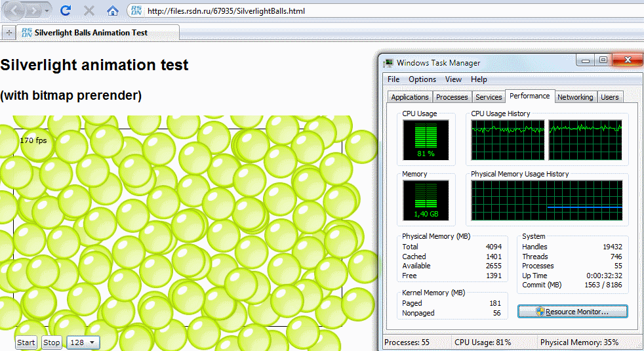Open a new tab with the plus button
Viewport: 644px width, 351px height.
9,32
